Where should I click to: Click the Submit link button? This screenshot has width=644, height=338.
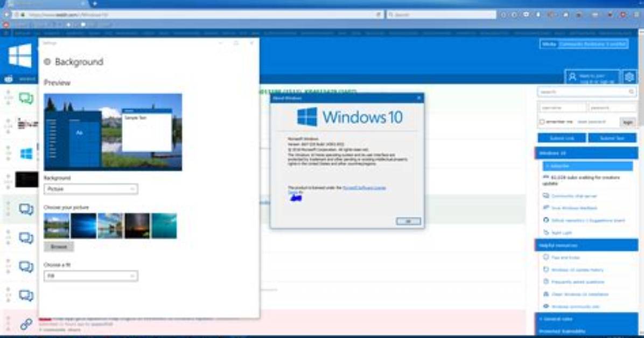[562, 138]
